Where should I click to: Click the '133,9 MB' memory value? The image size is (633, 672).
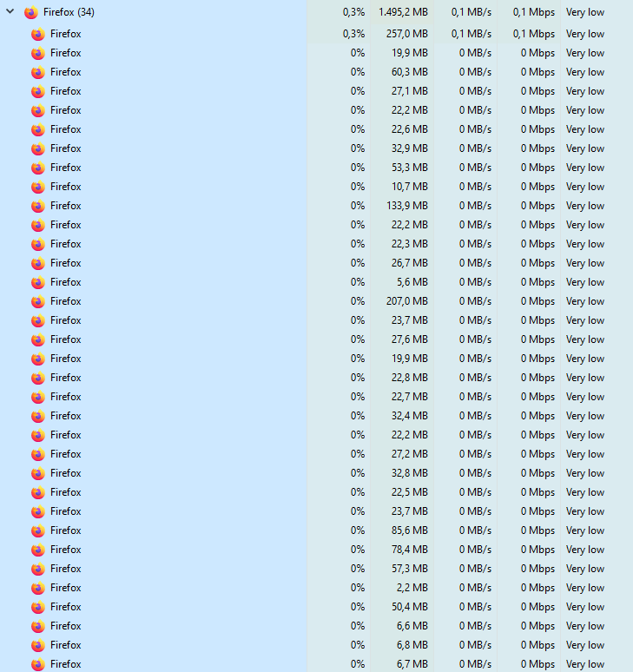click(406, 206)
